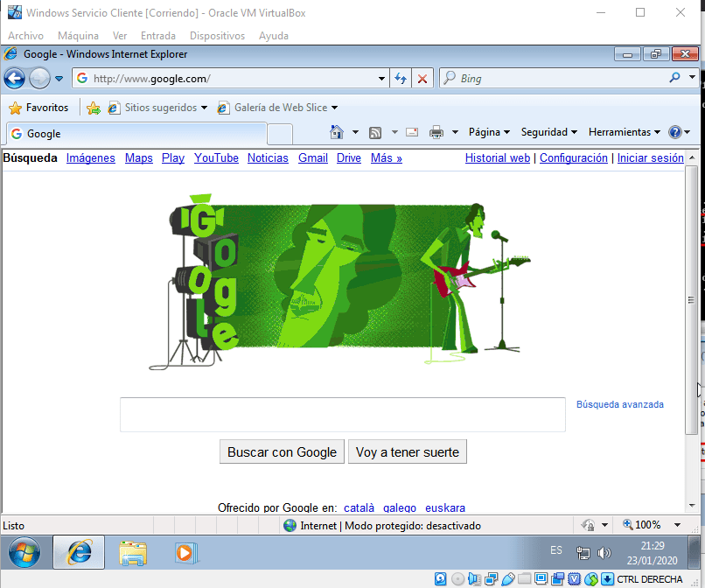The image size is (705, 588).
Task: Expand the zoom level 100% dropdown
Action: pos(678,525)
